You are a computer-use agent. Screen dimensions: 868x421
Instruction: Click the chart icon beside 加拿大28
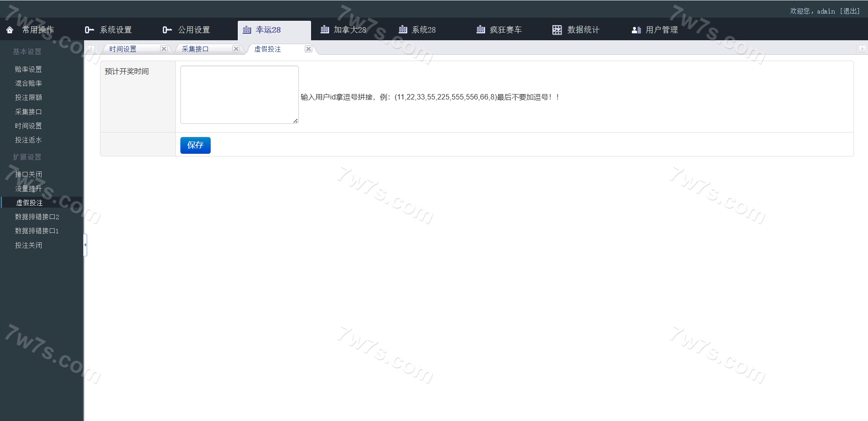pyautogui.click(x=325, y=30)
